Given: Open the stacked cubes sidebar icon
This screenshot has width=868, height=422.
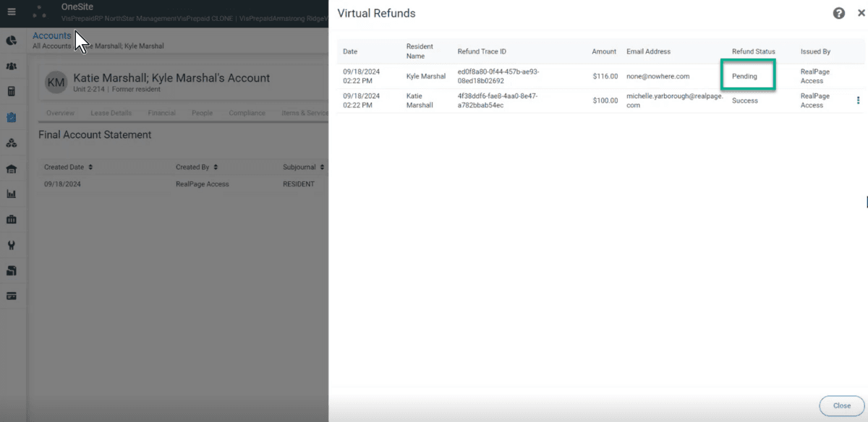Looking at the screenshot, I should (12, 143).
